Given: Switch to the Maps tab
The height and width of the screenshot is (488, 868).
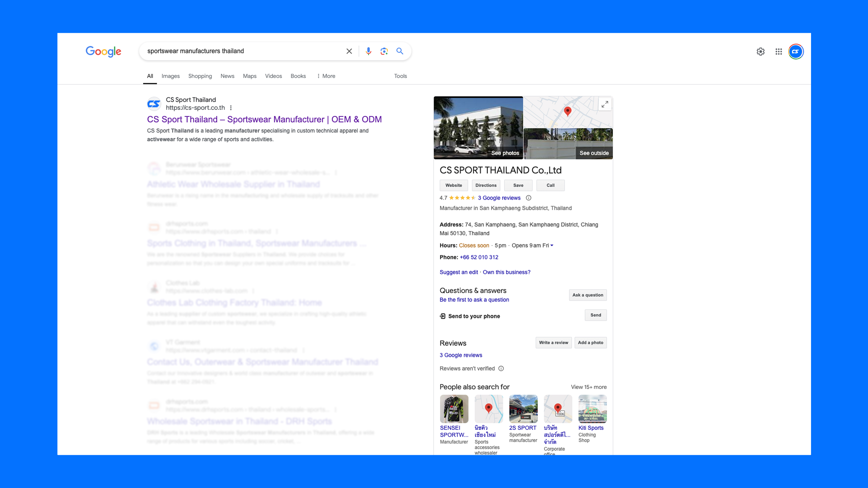Looking at the screenshot, I should tap(250, 76).
